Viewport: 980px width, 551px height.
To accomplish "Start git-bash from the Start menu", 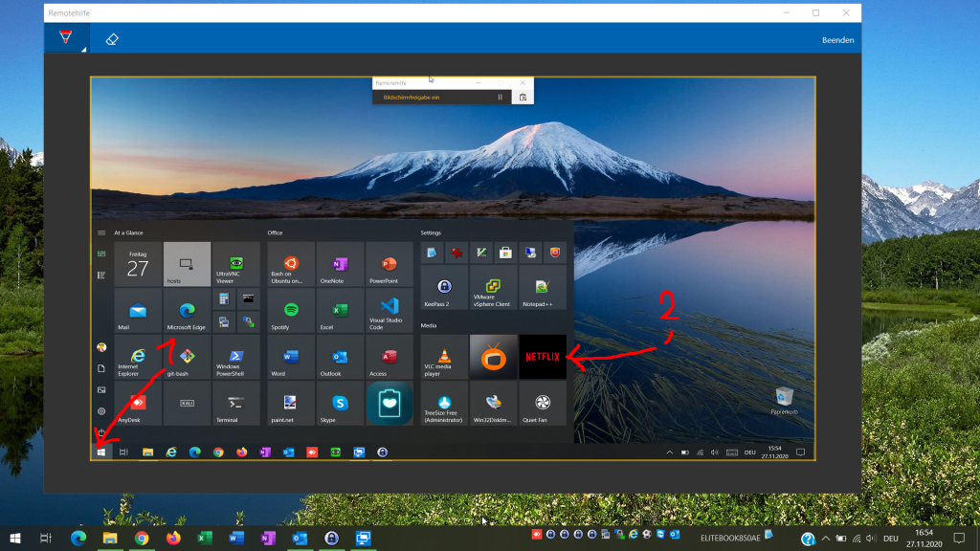I will click(187, 357).
